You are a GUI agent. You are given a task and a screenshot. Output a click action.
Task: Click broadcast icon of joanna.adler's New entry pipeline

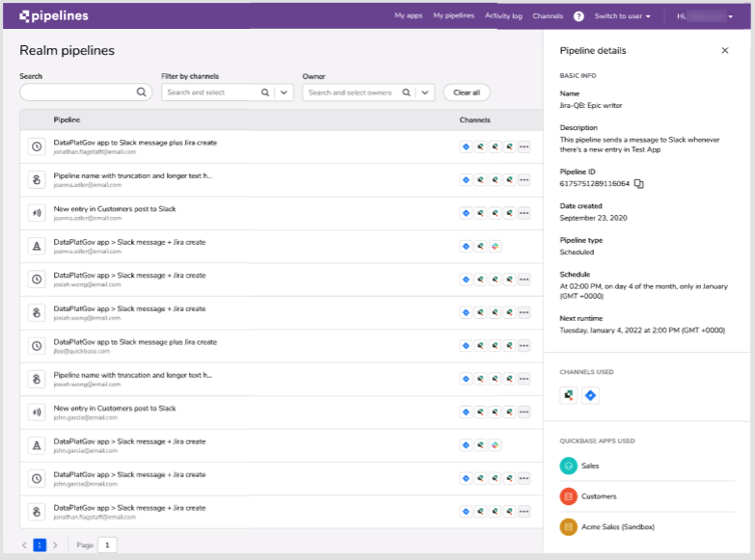(37, 213)
